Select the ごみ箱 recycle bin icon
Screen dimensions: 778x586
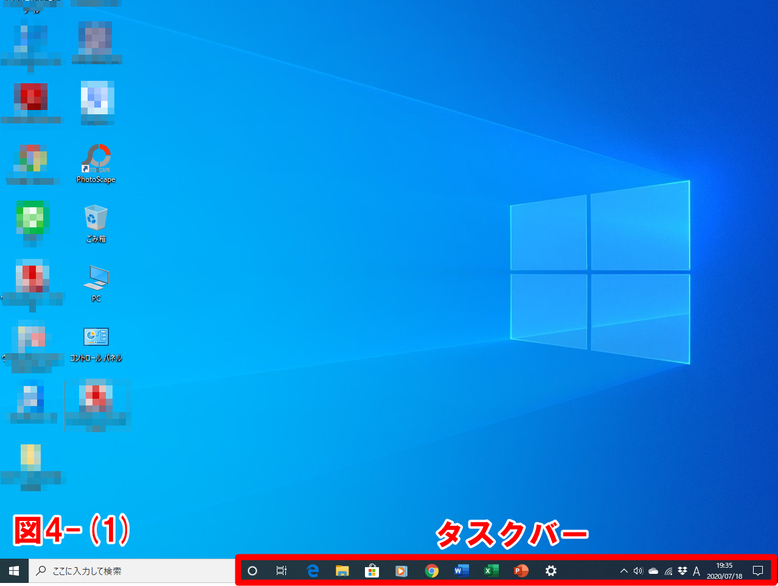(96, 223)
